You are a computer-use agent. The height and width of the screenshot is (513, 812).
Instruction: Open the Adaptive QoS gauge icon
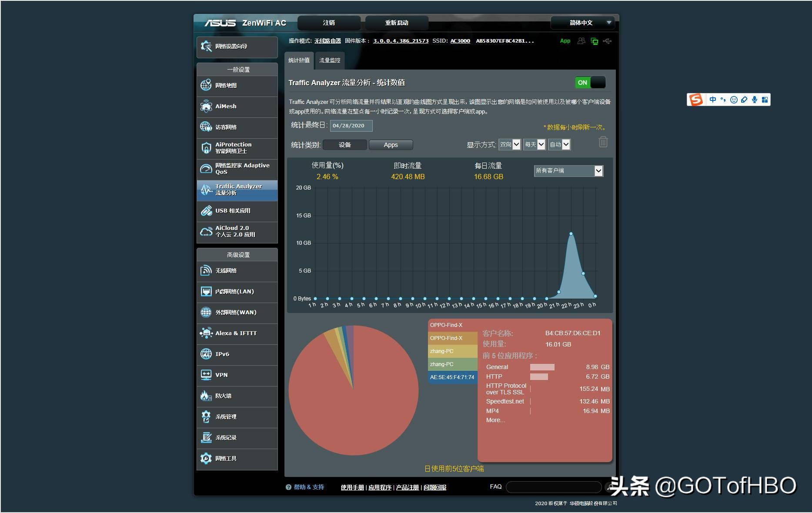click(206, 169)
